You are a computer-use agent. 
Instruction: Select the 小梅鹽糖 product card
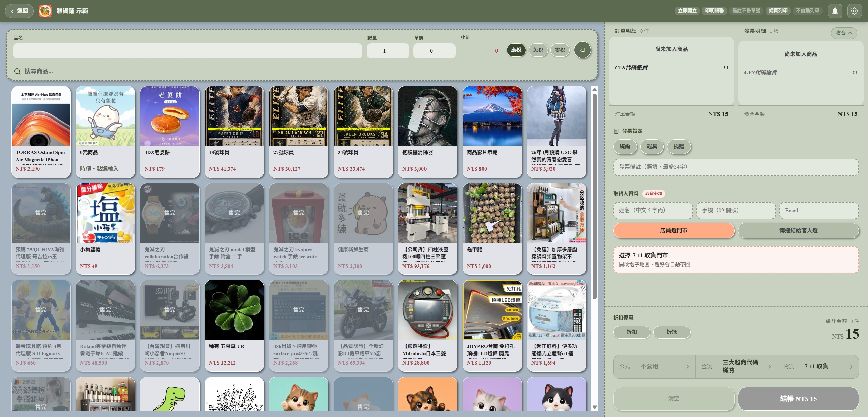pyautogui.click(x=105, y=229)
